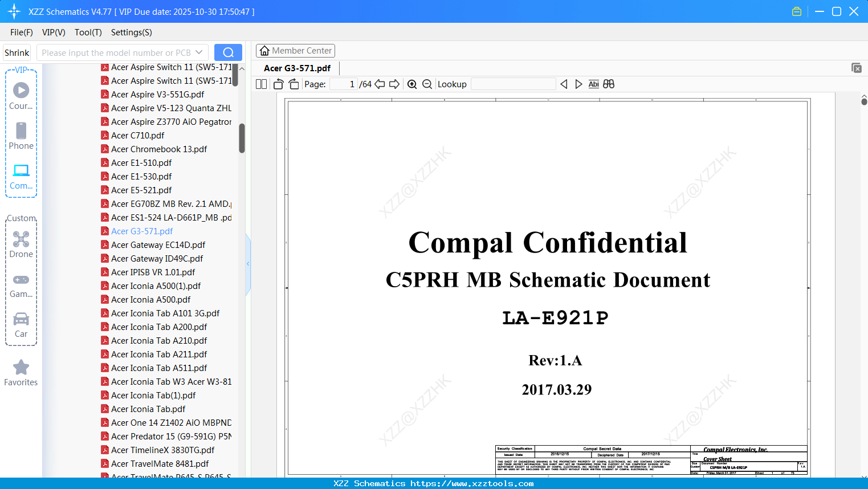Zoom out of the schematic
868x489 pixels.
pyautogui.click(x=427, y=84)
